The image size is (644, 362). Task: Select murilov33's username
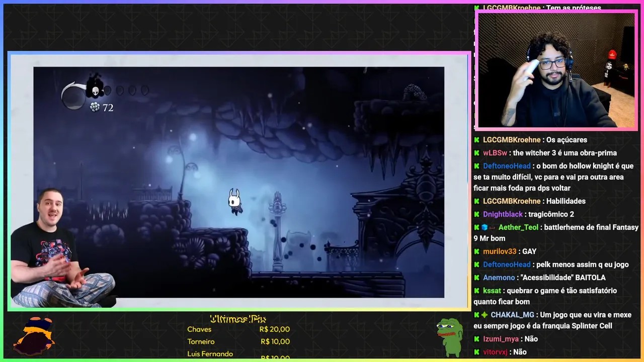[500, 251]
